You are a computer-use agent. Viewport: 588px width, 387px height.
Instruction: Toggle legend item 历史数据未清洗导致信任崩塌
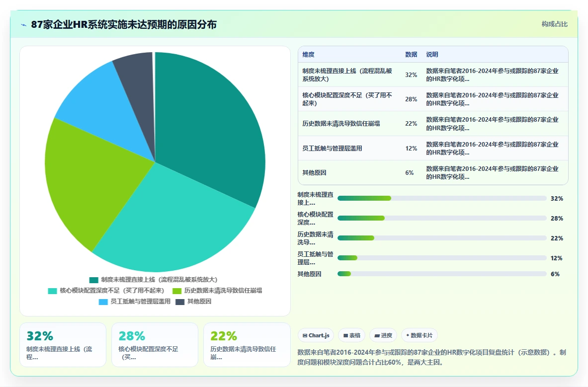(217, 291)
